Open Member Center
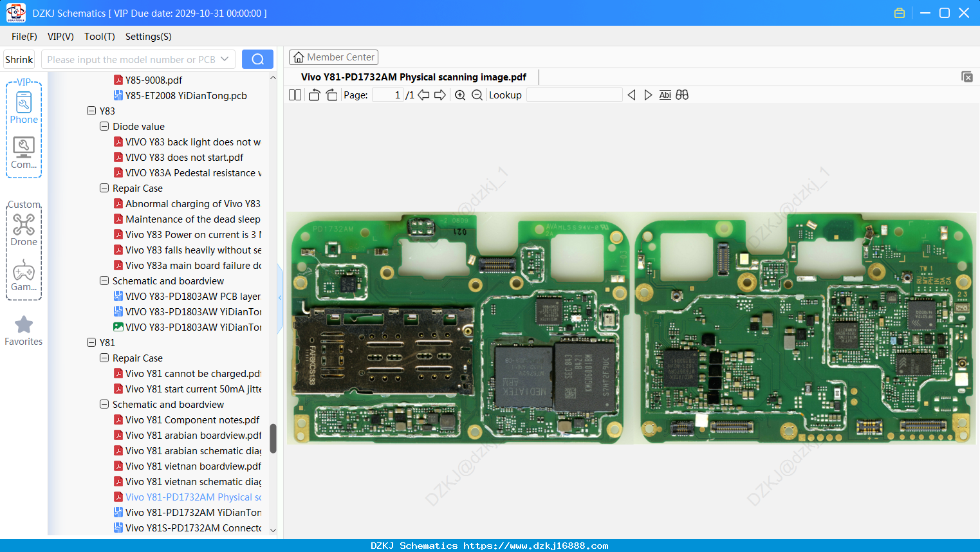The width and height of the screenshot is (980, 552). click(x=333, y=57)
